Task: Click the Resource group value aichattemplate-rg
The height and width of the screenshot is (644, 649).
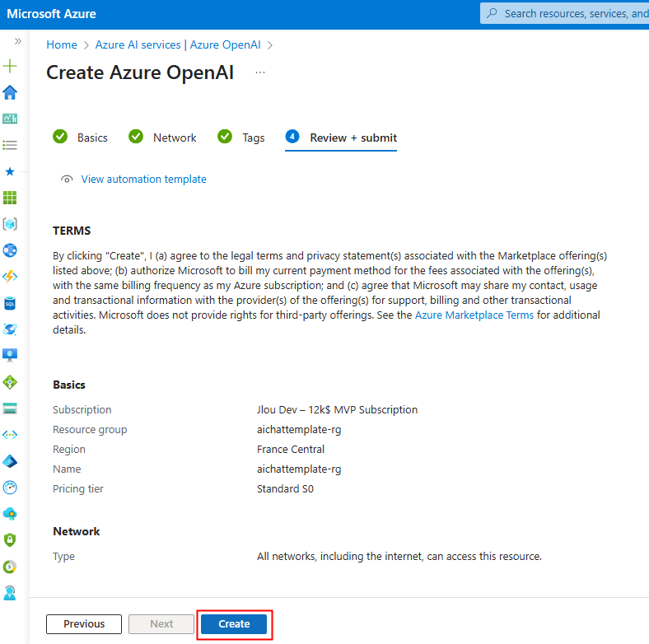Action: 299,430
